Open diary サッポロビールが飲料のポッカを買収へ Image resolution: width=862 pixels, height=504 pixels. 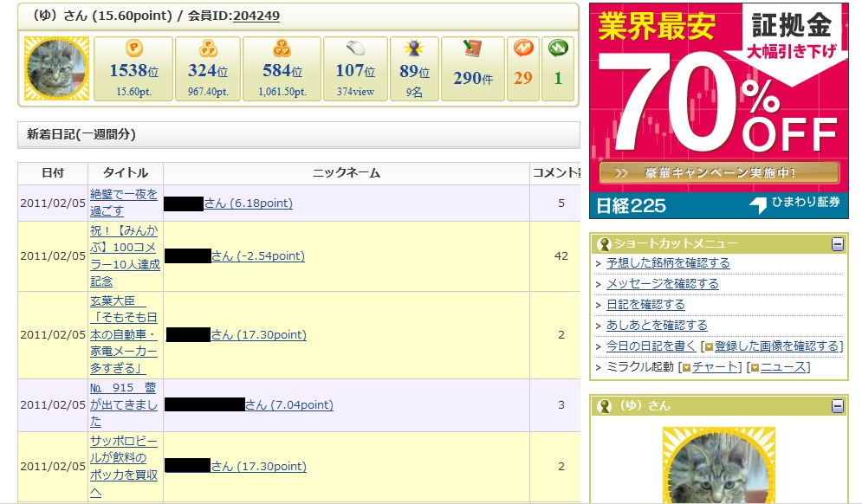tap(124, 466)
